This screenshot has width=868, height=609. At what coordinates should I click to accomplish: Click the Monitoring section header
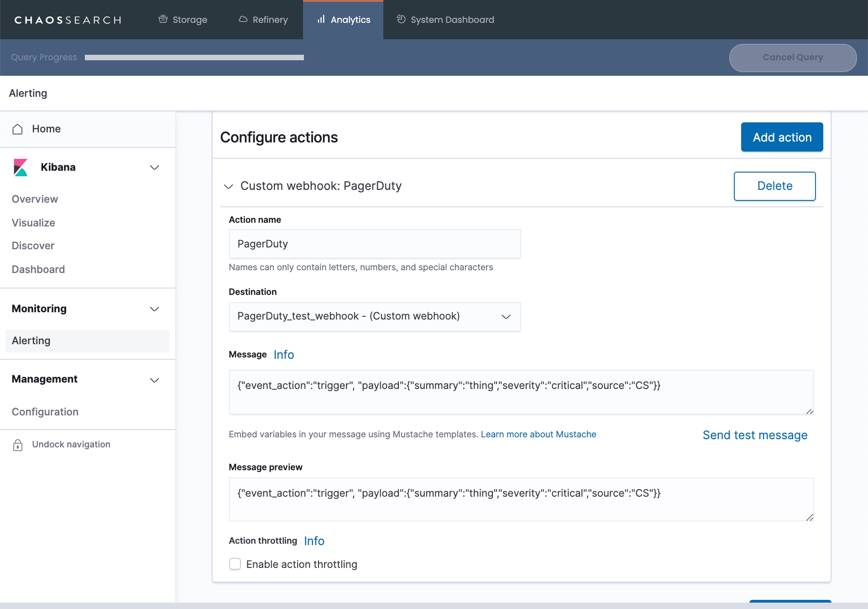pos(39,309)
